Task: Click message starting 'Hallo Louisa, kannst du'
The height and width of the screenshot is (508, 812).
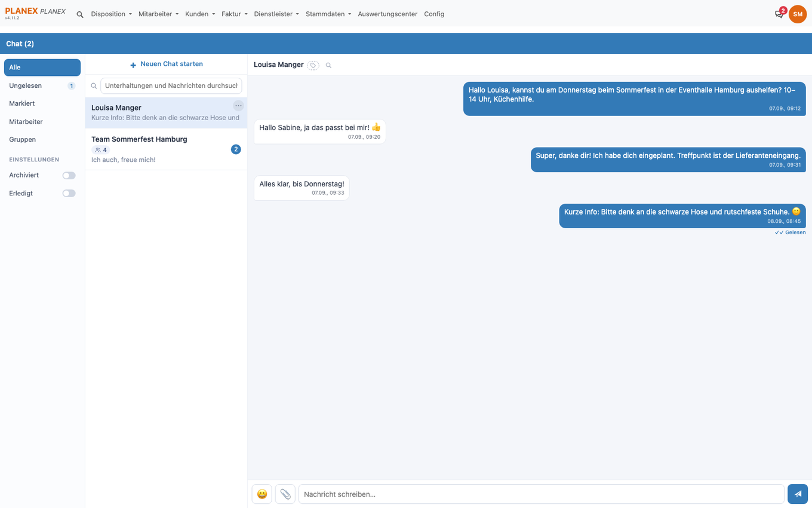Action: point(635,99)
